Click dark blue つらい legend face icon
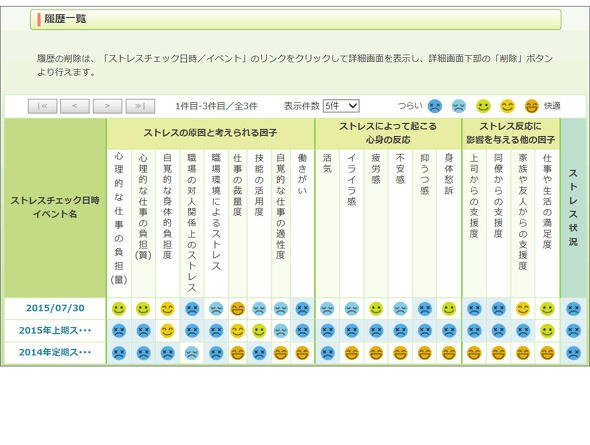This screenshot has height=445, width=590. pos(435,106)
